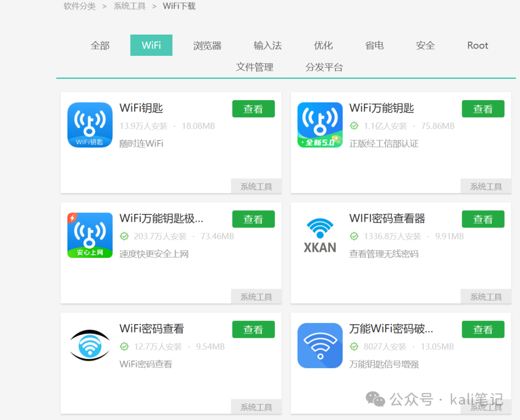The image size is (520, 420).
Task: Click the 75.86MB size text
Action: [x=437, y=126]
